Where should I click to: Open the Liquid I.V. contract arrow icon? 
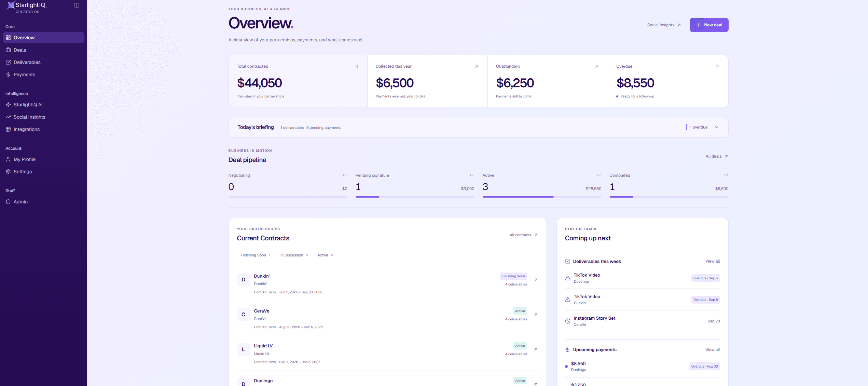click(x=536, y=349)
